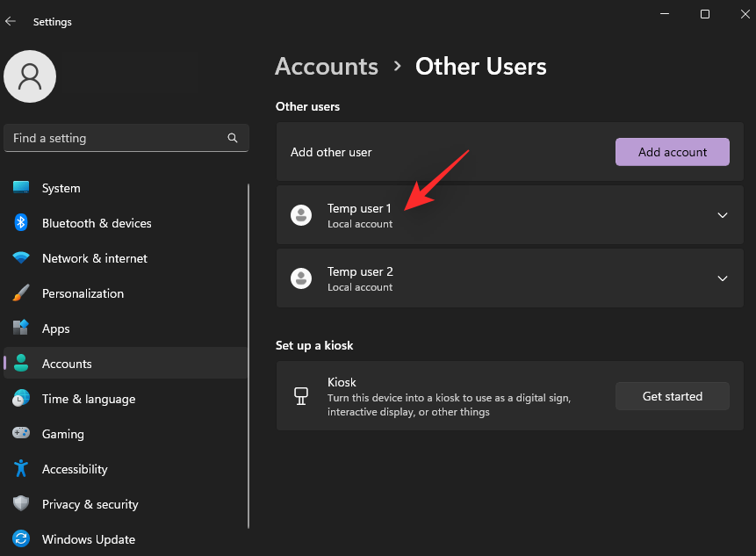Viewport: 756px width, 556px height.
Task: Select the Personalization paintbrush icon
Action: (21, 292)
